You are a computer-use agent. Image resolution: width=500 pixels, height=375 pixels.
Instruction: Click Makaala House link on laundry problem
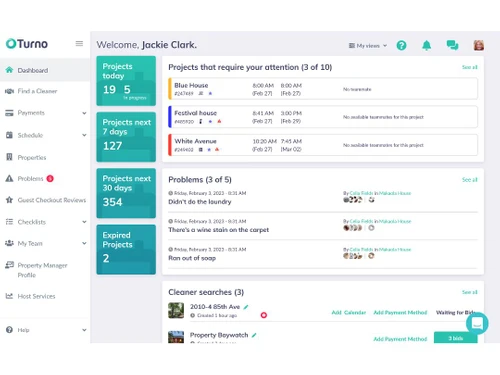[395, 193]
